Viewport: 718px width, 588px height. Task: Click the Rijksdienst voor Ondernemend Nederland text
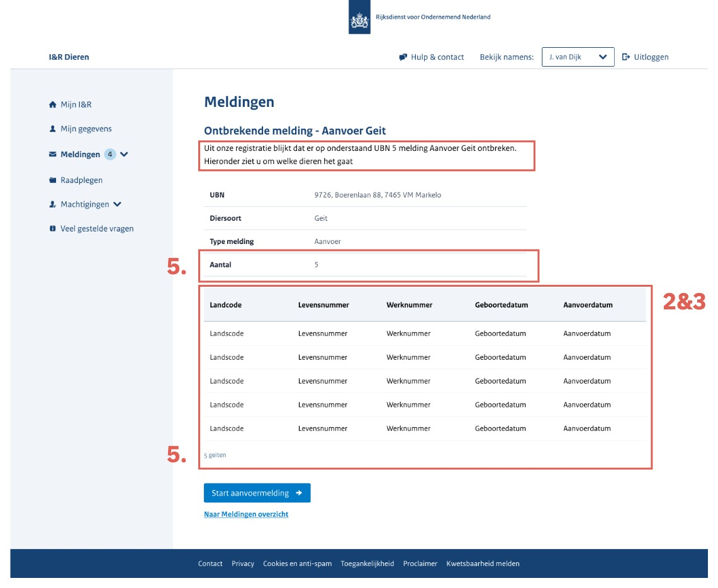pyautogui.click(x=433, y=17)
